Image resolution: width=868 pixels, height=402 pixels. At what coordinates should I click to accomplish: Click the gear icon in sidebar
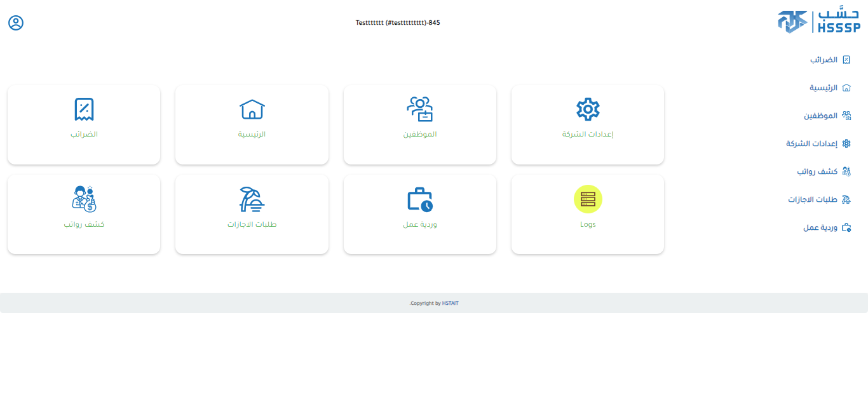point(846,144)
